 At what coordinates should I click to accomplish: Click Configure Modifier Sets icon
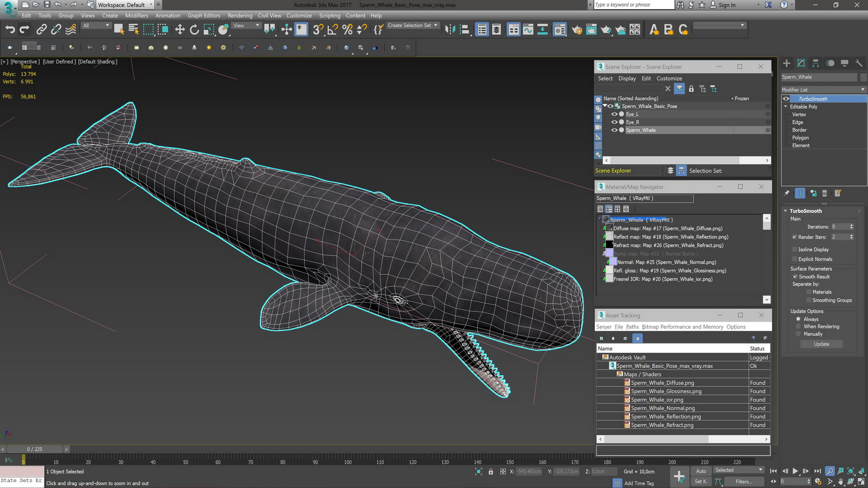(838, 193)
